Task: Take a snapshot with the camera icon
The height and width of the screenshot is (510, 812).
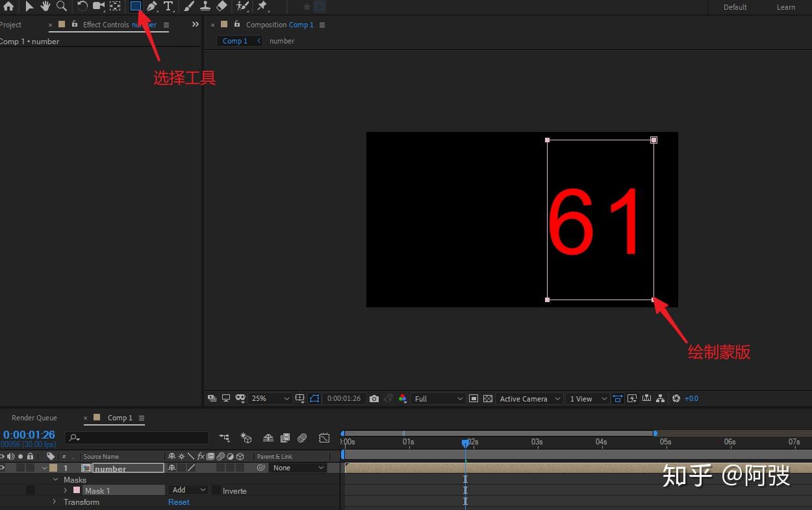Action: (x=374, y=398)
